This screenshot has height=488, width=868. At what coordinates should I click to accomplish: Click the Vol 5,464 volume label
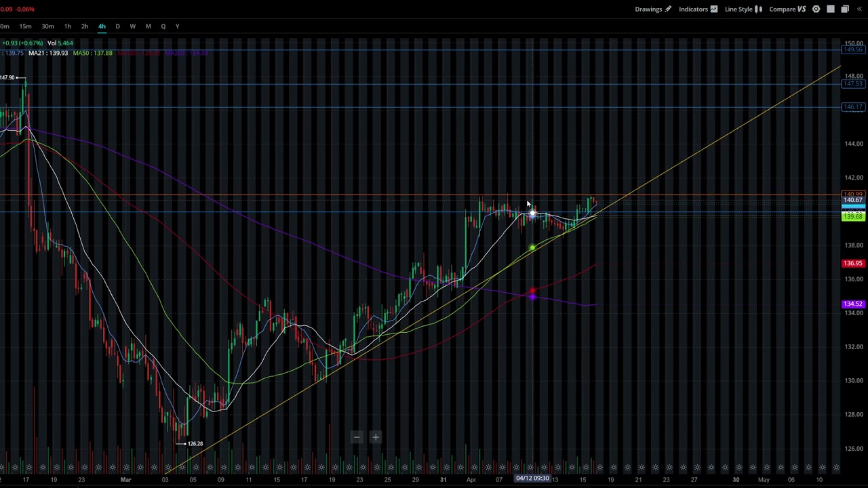point(61,43)
